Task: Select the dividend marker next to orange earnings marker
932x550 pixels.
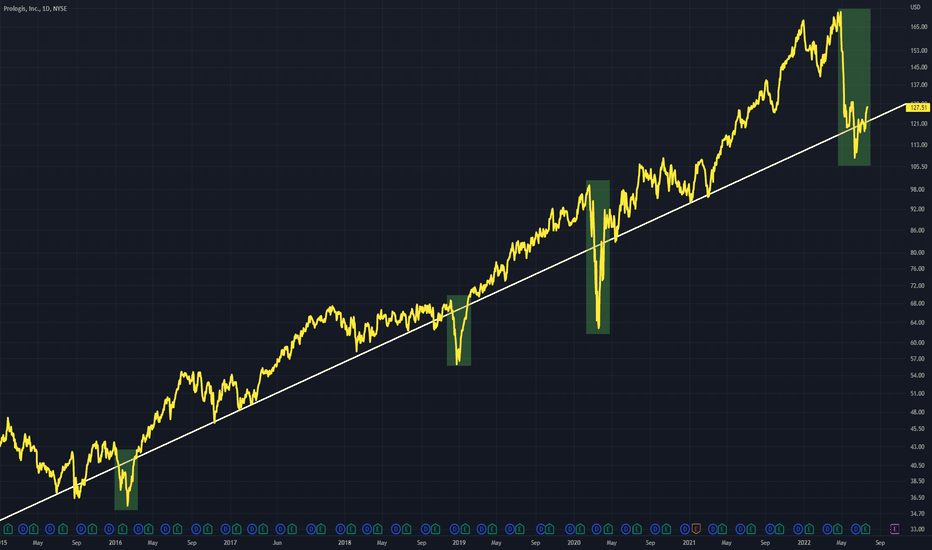Action: (685, 529)
